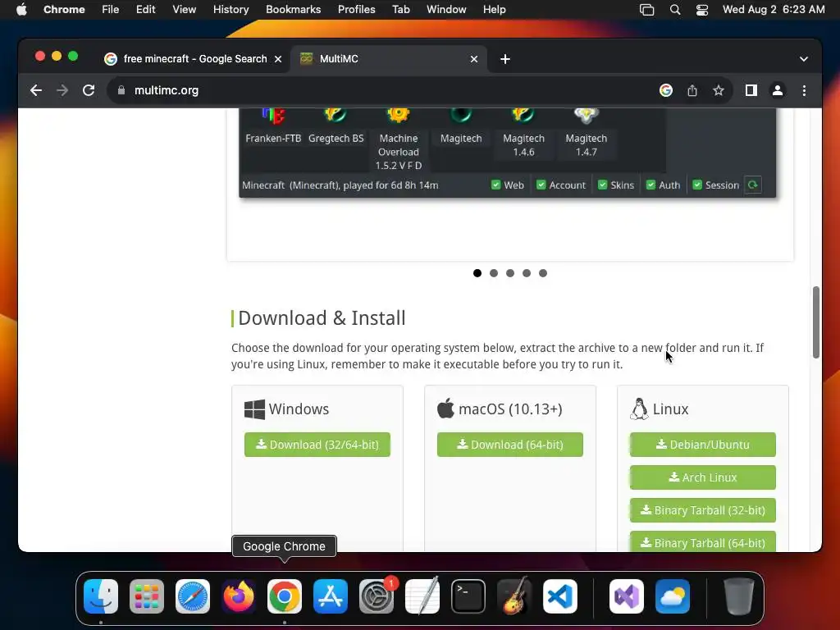Open site information via the lock icon

121,90
